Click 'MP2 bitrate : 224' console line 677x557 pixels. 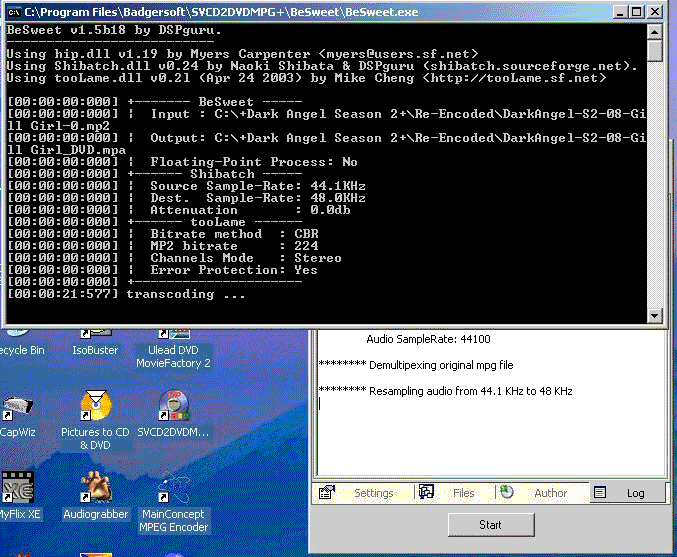tap(234, 246)
